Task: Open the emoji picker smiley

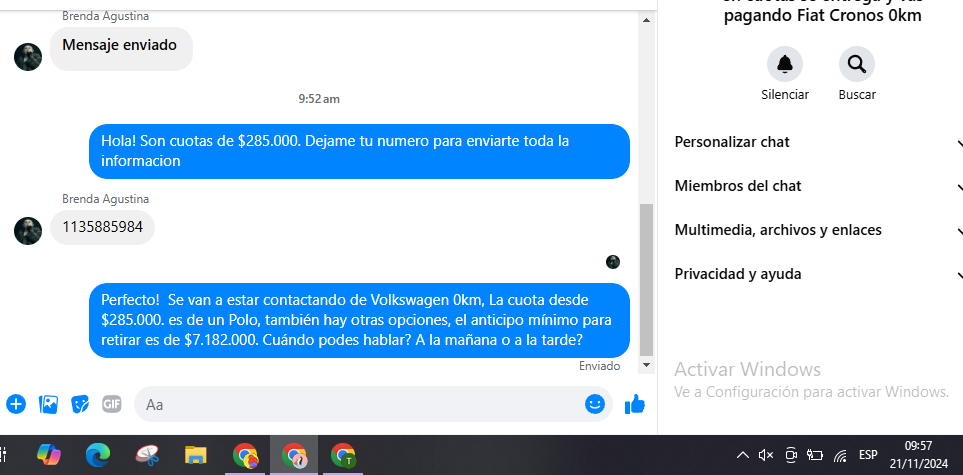Action: 595,404
